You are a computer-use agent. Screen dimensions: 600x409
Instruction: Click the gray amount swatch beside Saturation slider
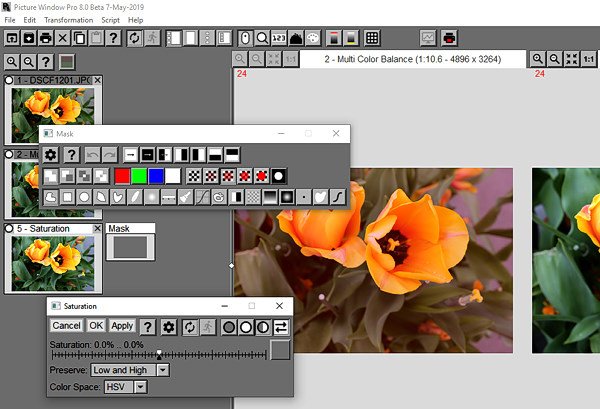[280, 350]
